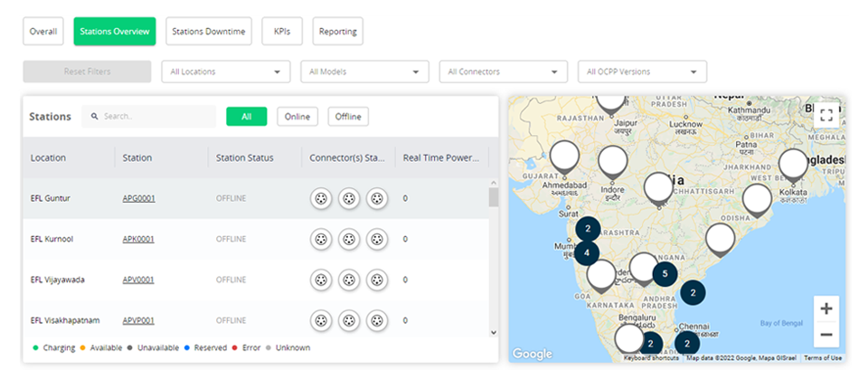Click the table scroll-down arrow
Screen dimensions: 868x380
(x=494, y=332)
